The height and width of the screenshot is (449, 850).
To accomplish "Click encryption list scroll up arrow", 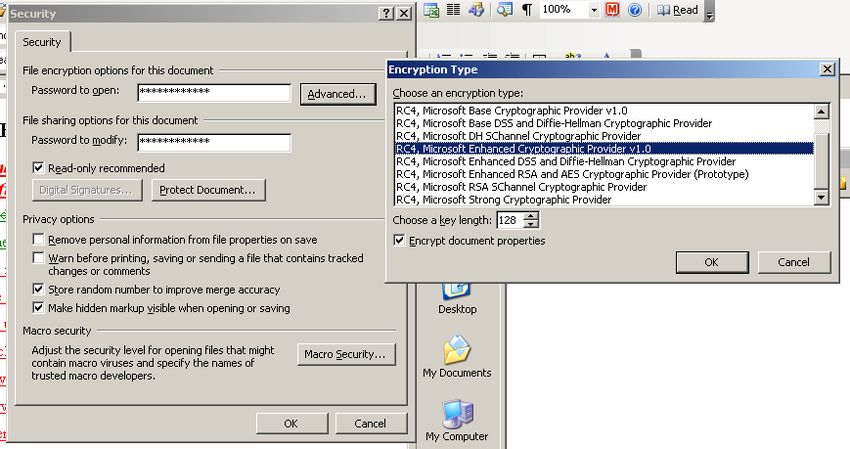I will coord(821,112).
